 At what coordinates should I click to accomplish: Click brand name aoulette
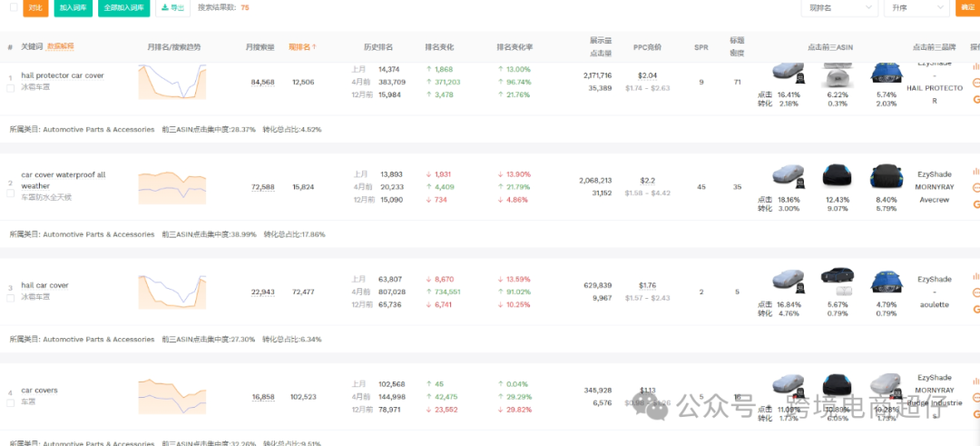point(935,304)
